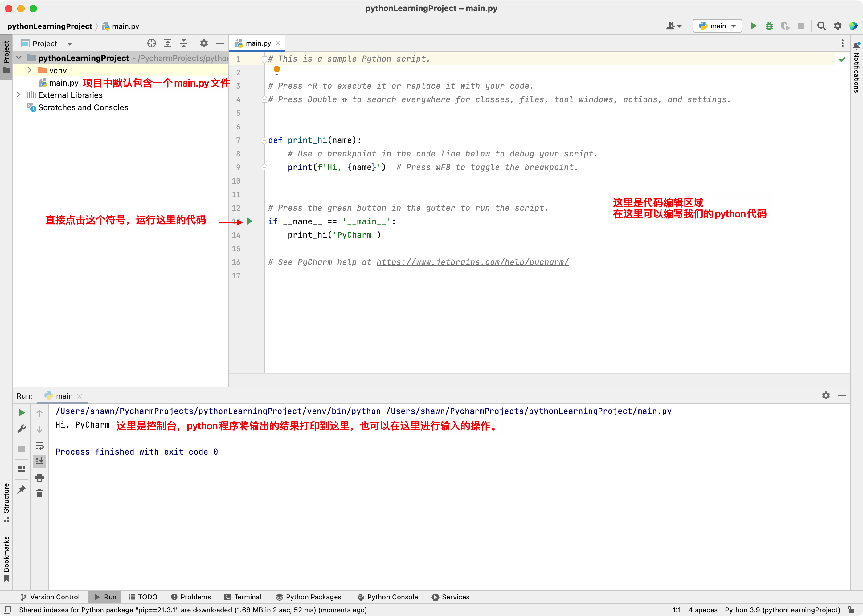This screenshot has width=863, height=616.
Task: Click the Debug bug icon in toolbar
Action: 769,26
